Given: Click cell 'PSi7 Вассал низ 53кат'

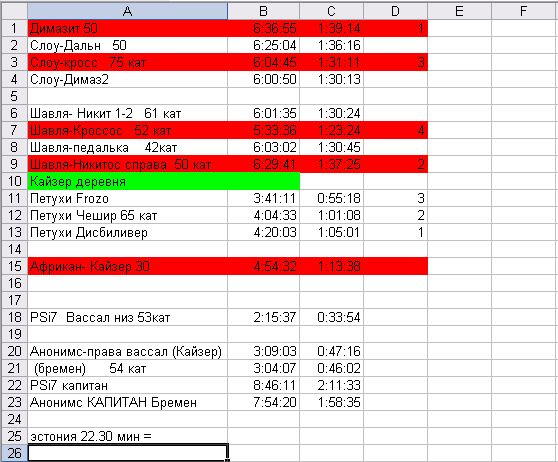Looking at the screenshot, I should [x=127, y=317].
